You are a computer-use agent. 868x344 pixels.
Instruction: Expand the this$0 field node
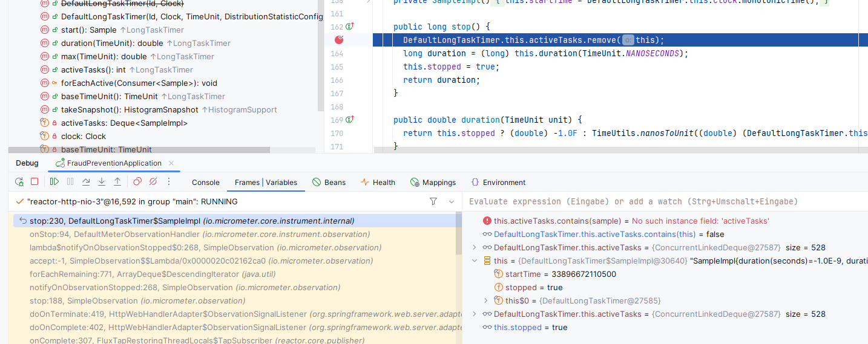pos(485,300)
